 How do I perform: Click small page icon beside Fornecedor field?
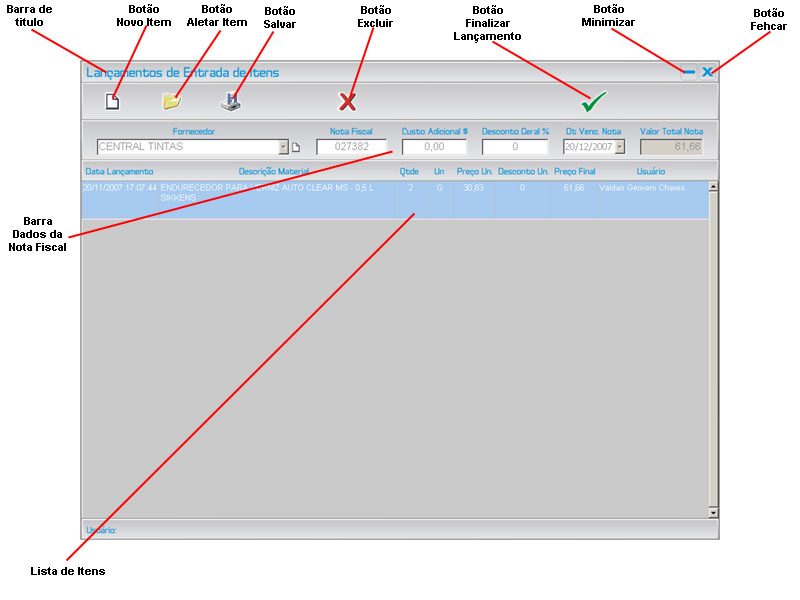click(x=296, y=148)
